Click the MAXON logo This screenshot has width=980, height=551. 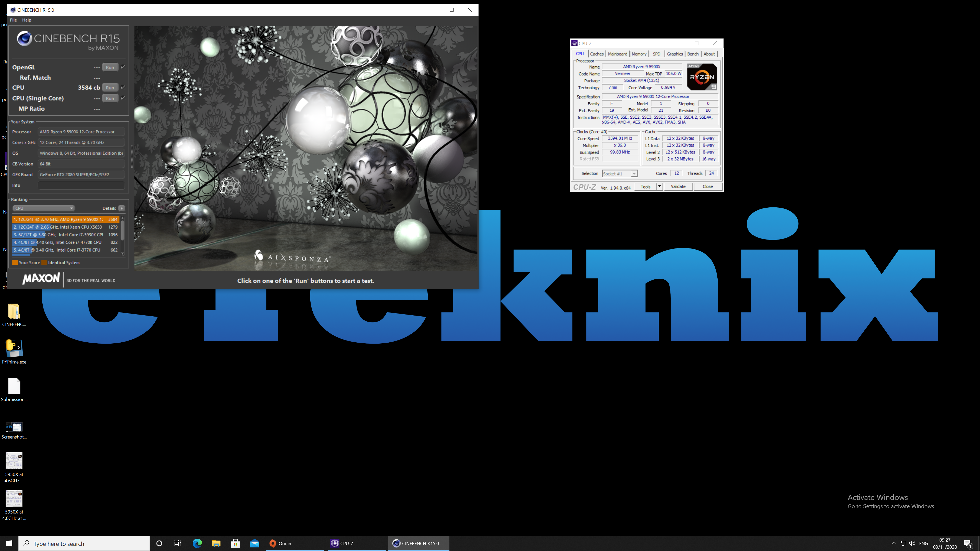click(41, 278)
